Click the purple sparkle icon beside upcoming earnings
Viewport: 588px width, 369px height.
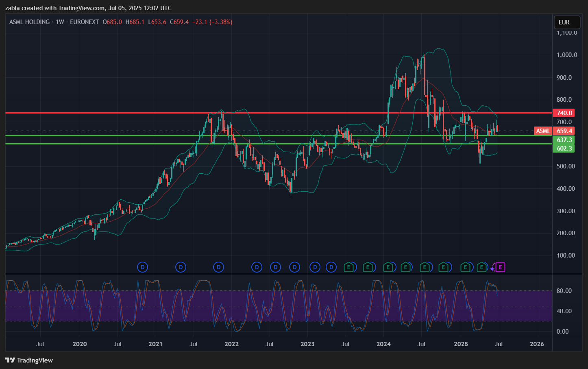pos(492,268)
